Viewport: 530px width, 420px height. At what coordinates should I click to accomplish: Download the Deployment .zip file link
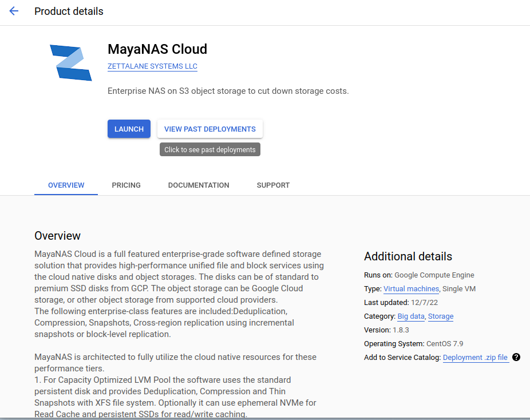475,358
